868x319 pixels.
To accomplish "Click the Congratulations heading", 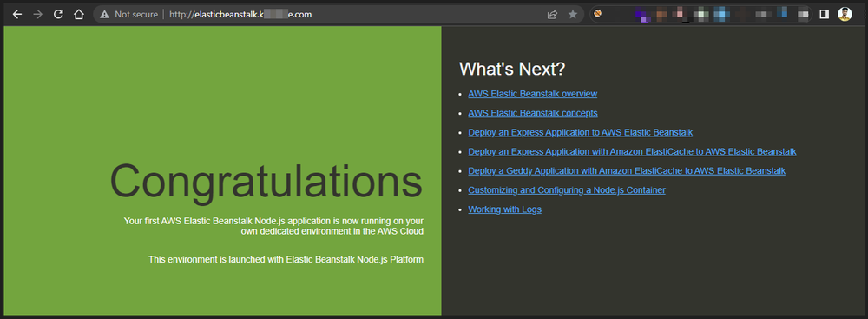I will [x=266, y=182].
